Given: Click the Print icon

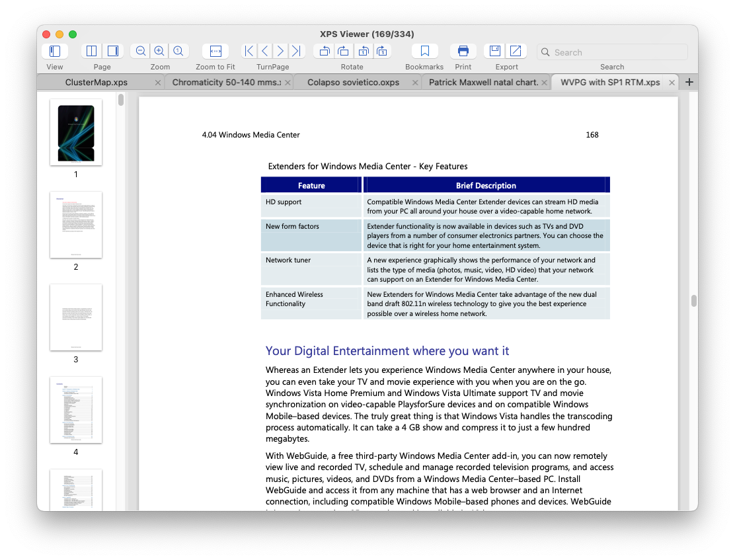Looking at the screenshot, I should coord(463,51).
